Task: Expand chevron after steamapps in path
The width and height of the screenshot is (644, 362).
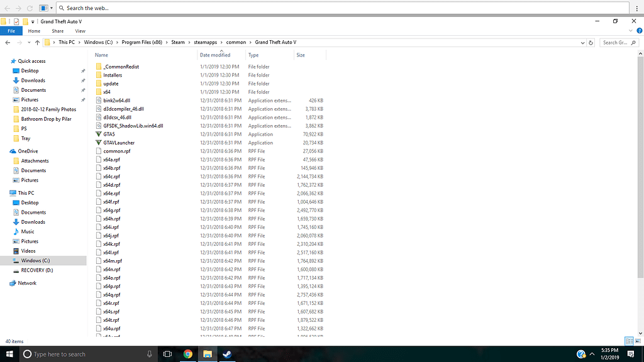Action: click(221, 42)
